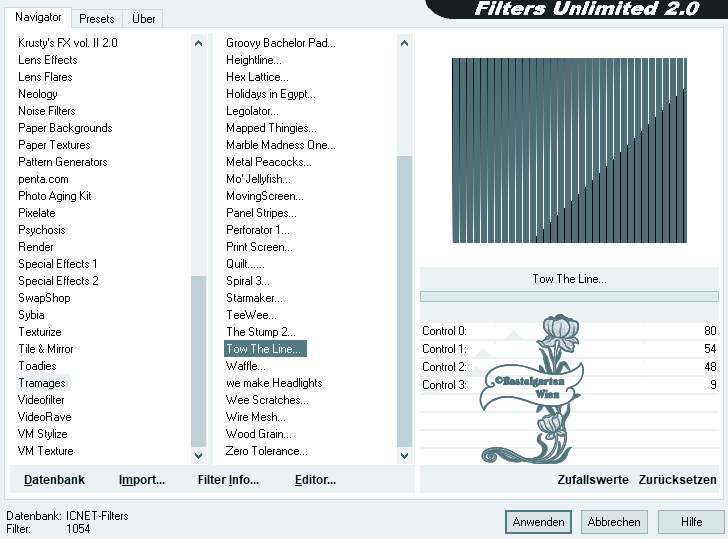Select Pixelate category

pyautogui.click(x=37, y=213)
